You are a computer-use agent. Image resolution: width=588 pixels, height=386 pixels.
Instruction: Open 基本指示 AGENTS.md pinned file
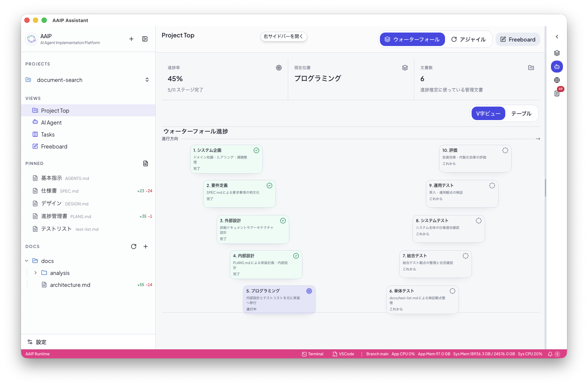coord(88,178)
